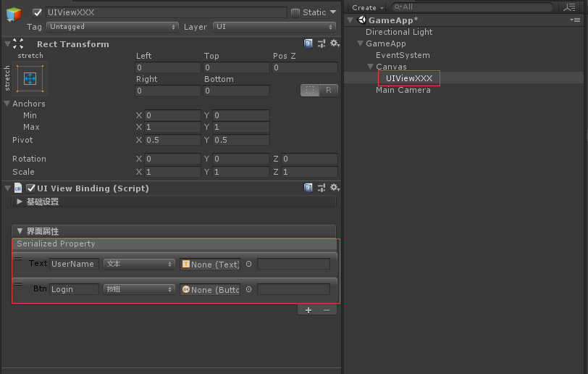
Task: Open object picker for Button field
Action: click(x=248, y=289)
